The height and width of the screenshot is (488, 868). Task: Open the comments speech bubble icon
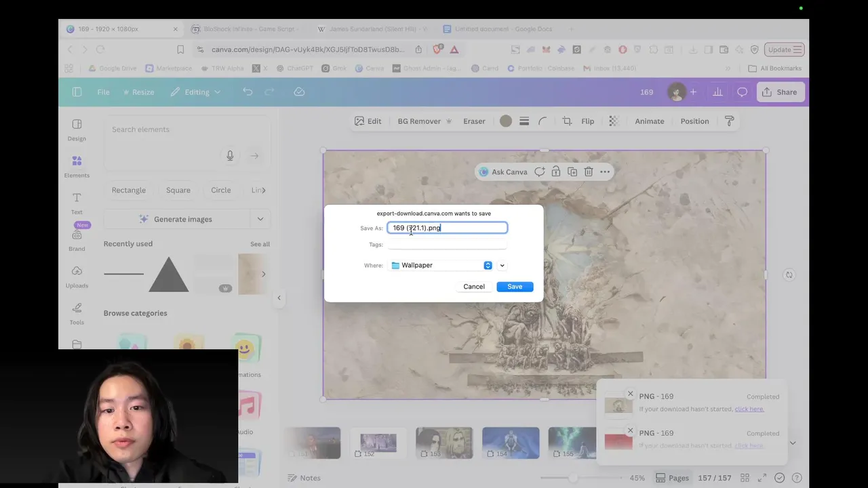tap(743, 92)
